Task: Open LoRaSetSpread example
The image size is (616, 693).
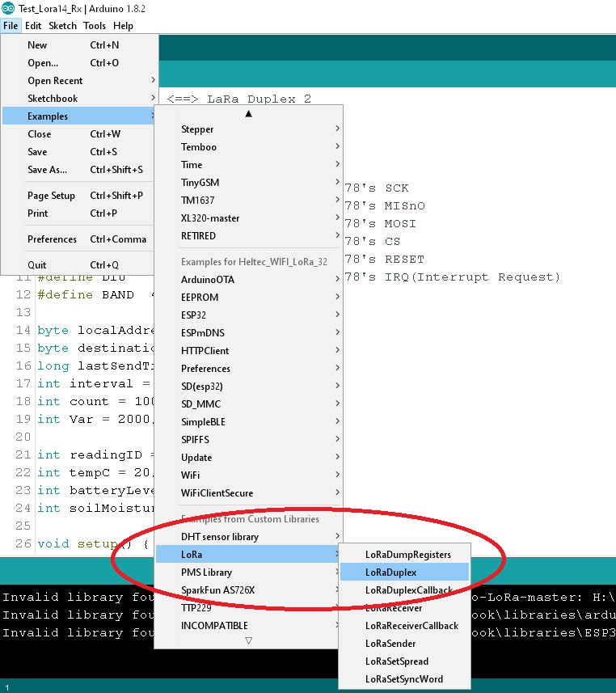Action: 404,661
